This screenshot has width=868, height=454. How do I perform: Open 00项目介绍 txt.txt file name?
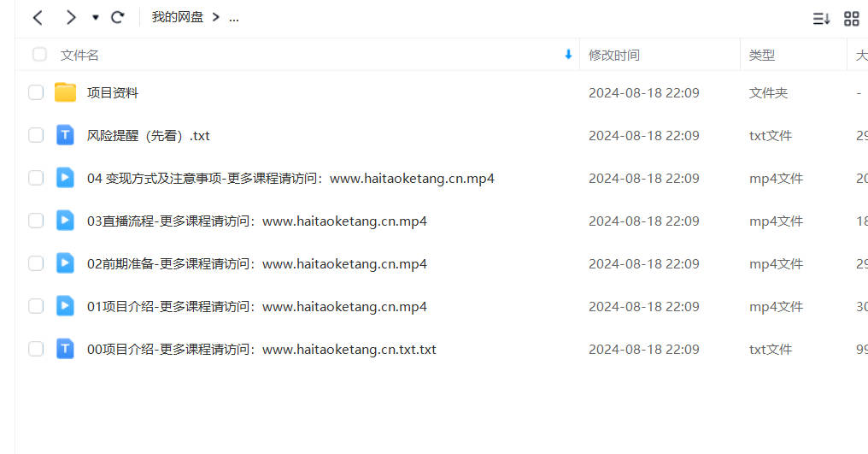[x=261, y=349]
